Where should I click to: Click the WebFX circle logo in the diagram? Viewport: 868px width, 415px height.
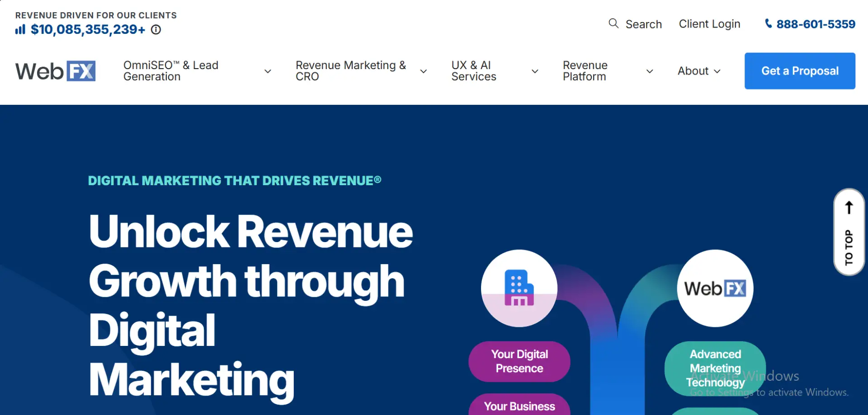[715, 288]
